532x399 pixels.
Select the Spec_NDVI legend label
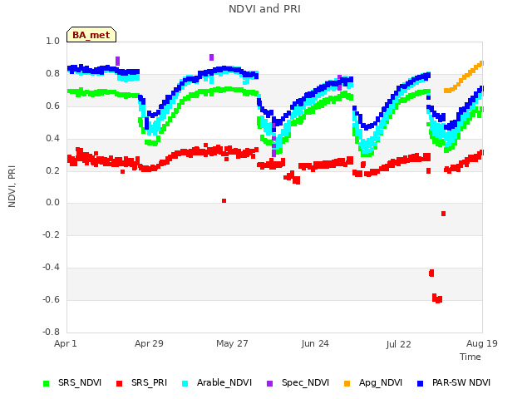pyautogui.click(x=305, y=382)
